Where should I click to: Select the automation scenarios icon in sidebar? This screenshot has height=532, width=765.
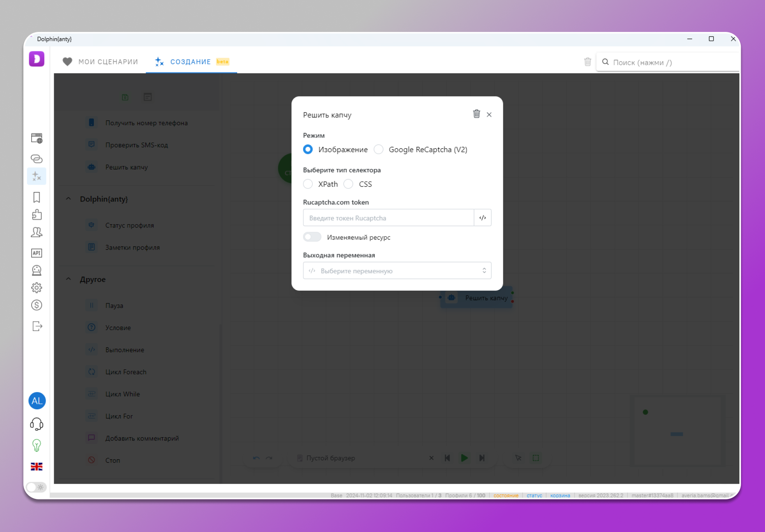pos(37,176)
